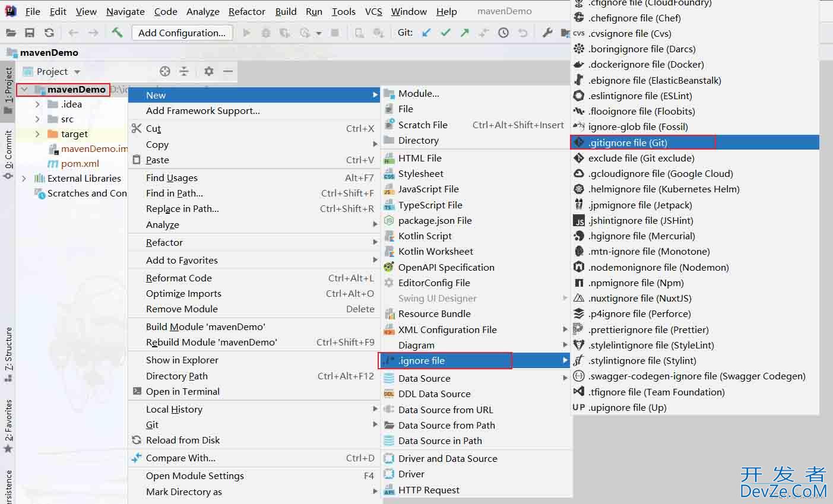Open the Refactor menu in menu bar
The width and height of the screenshot is (833, 504).
[x=246, y=11]
